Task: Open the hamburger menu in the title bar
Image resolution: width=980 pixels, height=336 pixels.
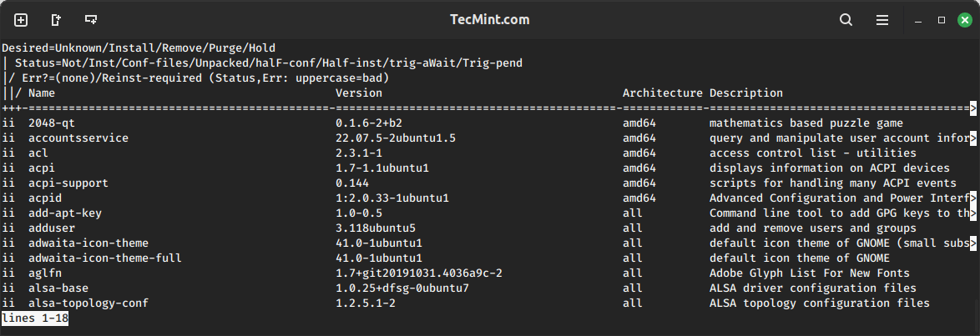Action: coord(882,19)
